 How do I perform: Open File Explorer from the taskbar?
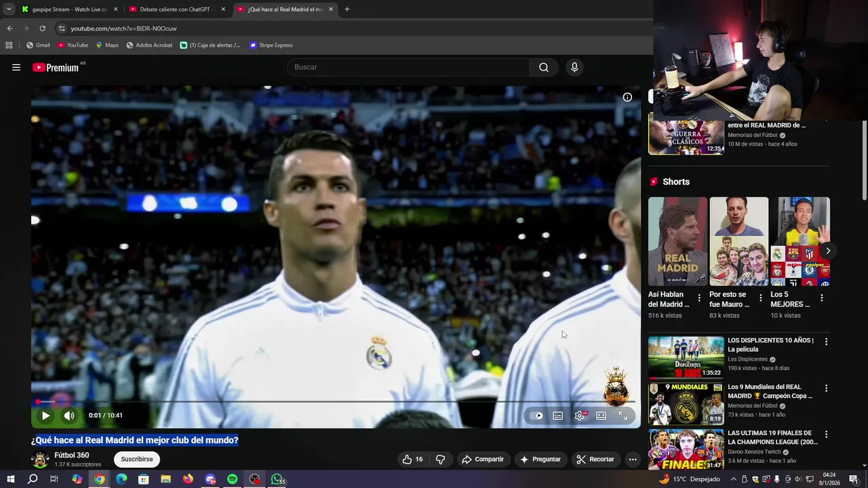(165, 479)
